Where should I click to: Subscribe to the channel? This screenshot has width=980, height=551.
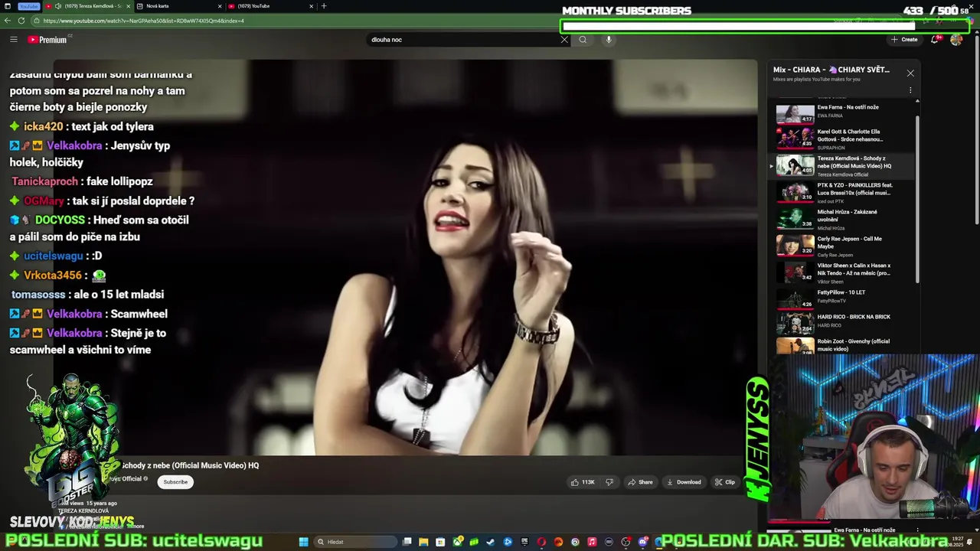(175, 482)
